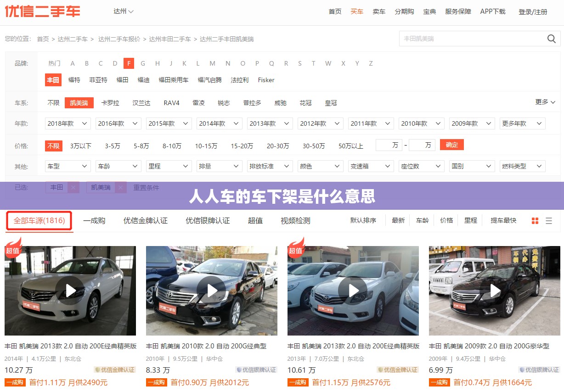Image resolution: width=564 pixels, height=392 pixels.
Task: Expand 更多 car series list
Action: [x=545, y=102]
